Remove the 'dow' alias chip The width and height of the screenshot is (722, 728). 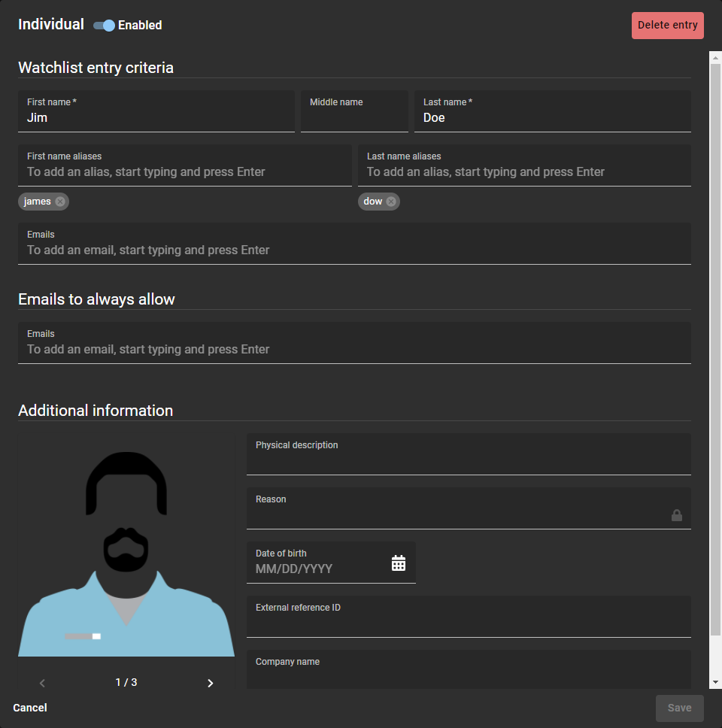(x=391, y=202)
